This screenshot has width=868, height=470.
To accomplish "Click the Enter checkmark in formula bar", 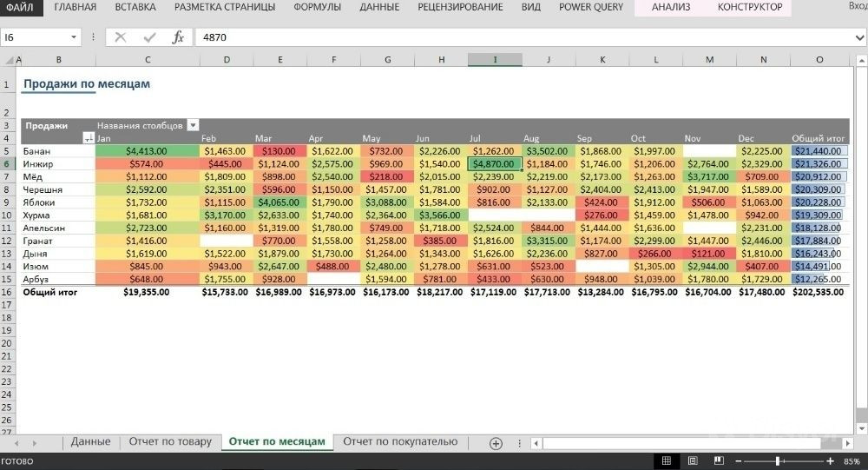I will [149, 37].
